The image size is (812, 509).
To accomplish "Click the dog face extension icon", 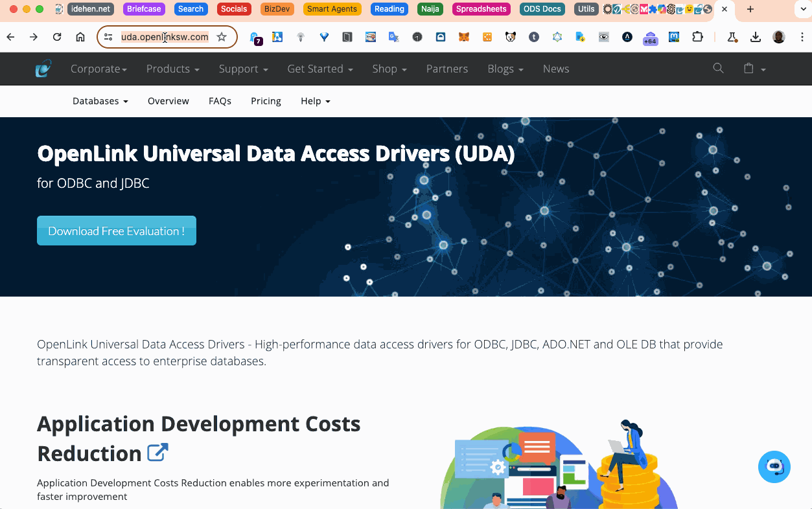I will click(511, 37).
